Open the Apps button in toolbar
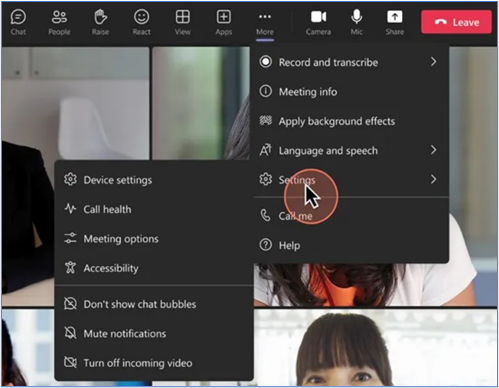The height and width of the screenshot is (388, 499). pyautogui.click(x=223, y=22)
